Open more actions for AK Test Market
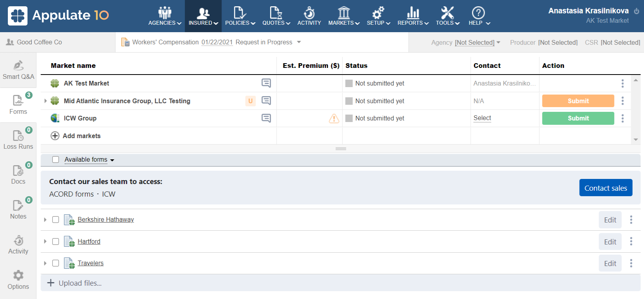This screenshot has height=299, width=644. point(622,83)
